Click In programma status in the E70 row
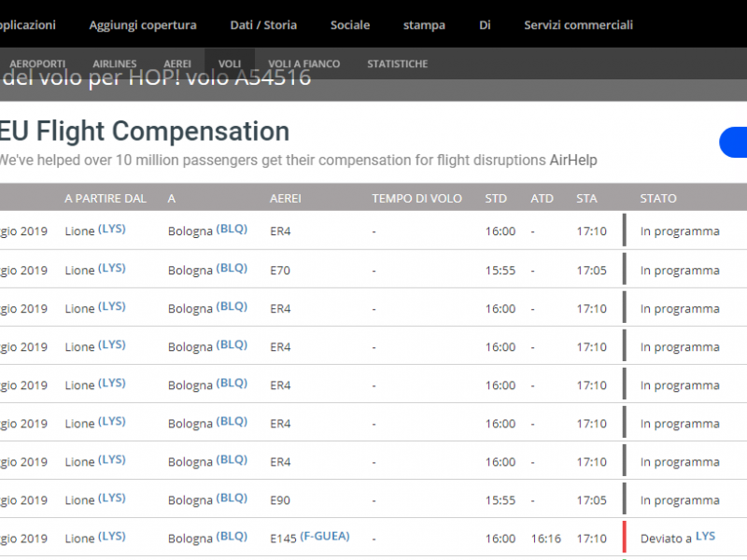 pyautogui.click(x=680, y=271)
